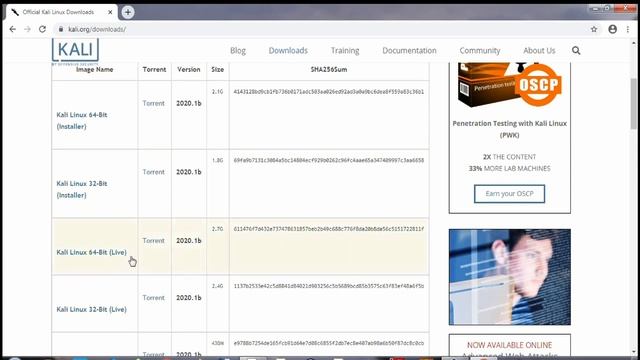Click the OSCP penetration testing box image
The width and height of the screenshot is (640, 360).
tap(509, 85)
